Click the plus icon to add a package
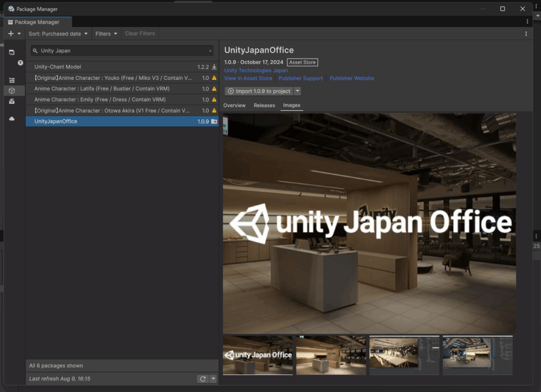 pos(11,33)
